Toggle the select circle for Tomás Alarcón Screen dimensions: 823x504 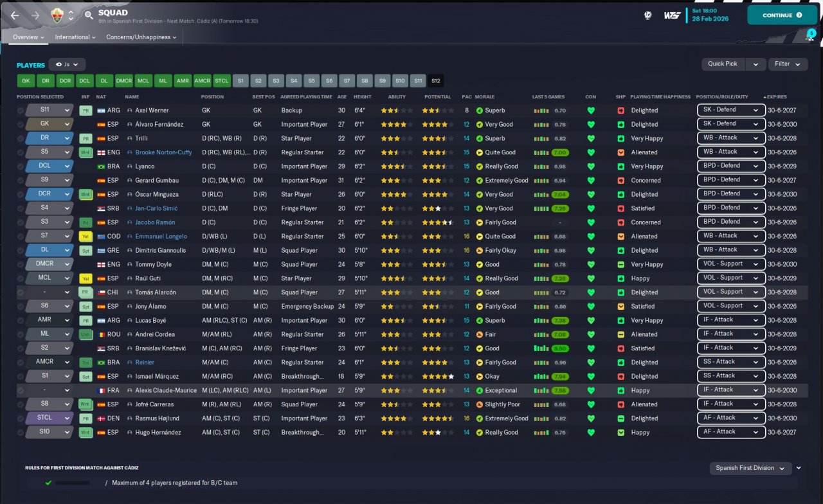21,292
